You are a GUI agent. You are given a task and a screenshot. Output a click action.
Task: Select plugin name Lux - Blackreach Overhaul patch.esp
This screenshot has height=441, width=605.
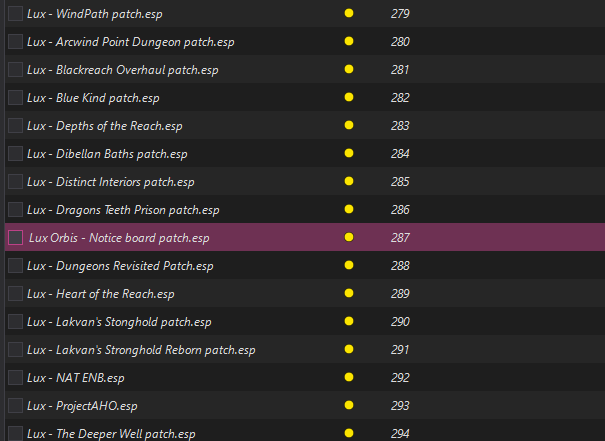point(123,70)
